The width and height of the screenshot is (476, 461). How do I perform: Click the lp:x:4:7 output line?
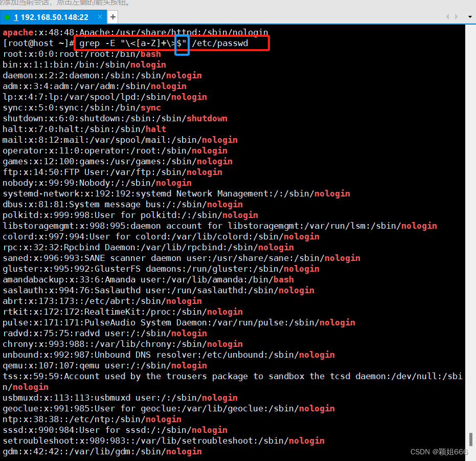(x=105, y=97)
